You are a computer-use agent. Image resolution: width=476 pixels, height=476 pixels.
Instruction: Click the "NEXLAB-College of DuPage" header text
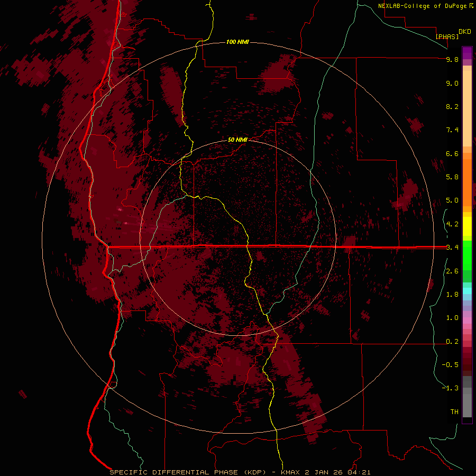click(422, 6)
